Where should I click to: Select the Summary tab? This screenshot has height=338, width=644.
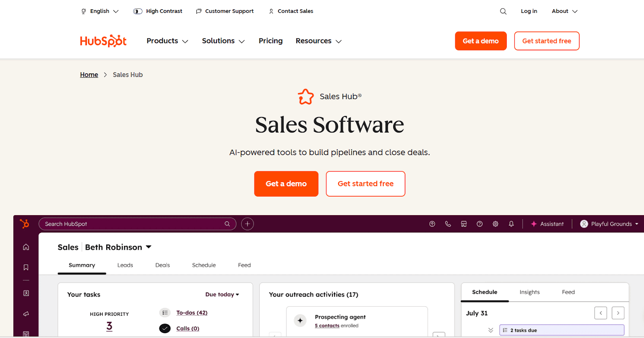[82, 265]
